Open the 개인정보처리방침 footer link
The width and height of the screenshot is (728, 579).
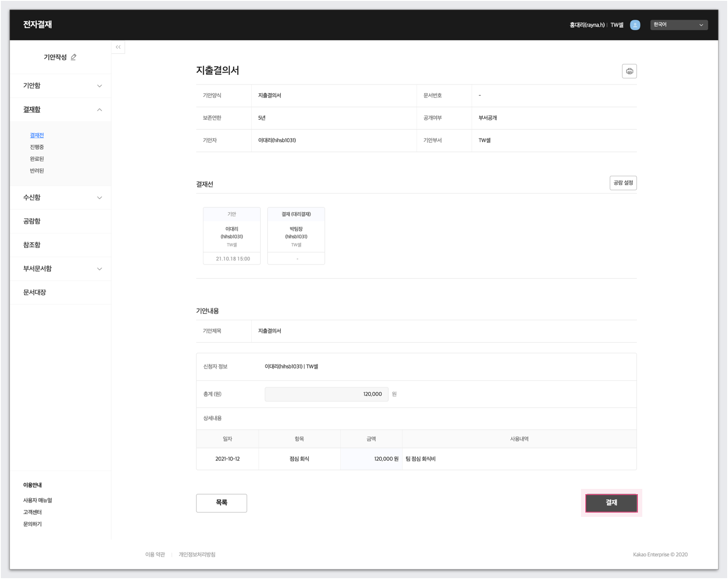click(x=197, y=555)
